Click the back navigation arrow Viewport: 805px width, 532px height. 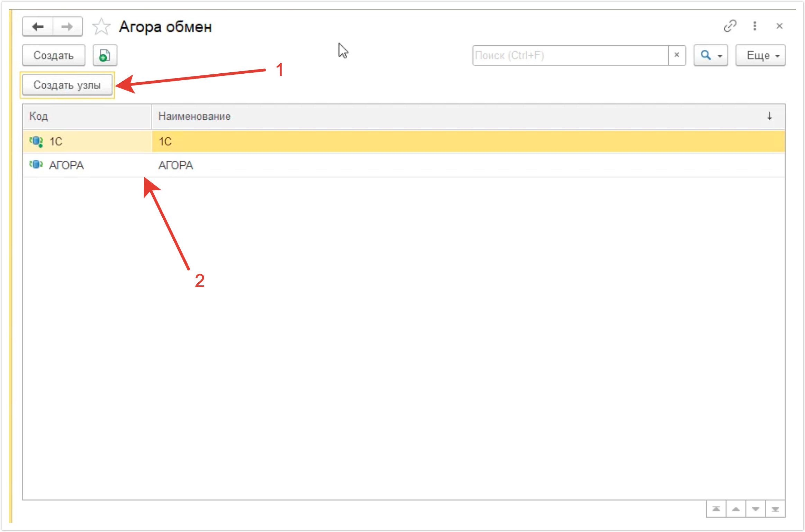(38, 27)
